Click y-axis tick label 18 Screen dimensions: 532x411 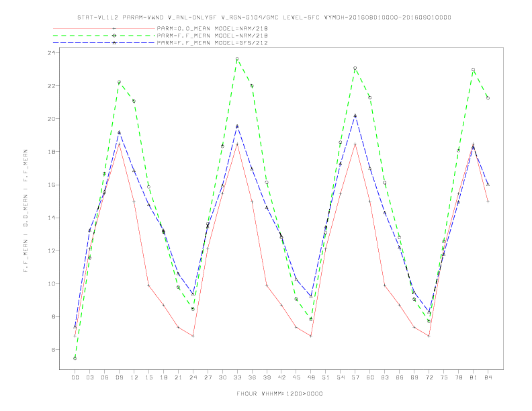[51, 152]
